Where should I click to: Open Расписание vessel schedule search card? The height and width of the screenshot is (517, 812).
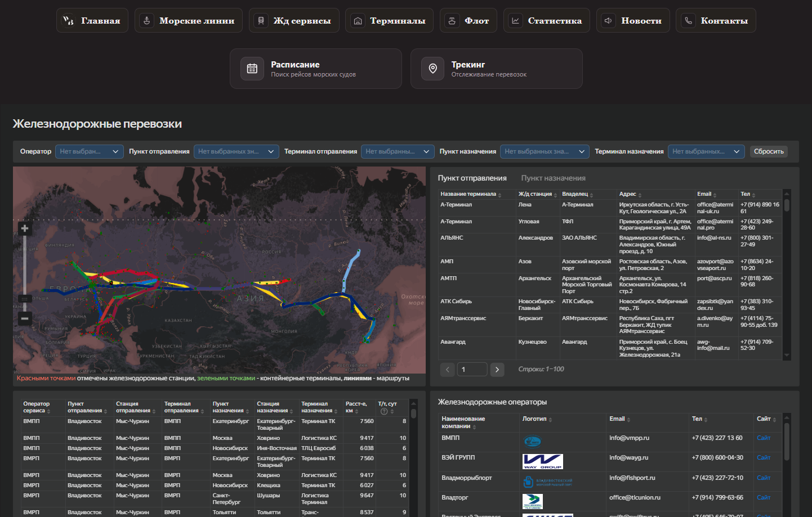coord(316,69)
